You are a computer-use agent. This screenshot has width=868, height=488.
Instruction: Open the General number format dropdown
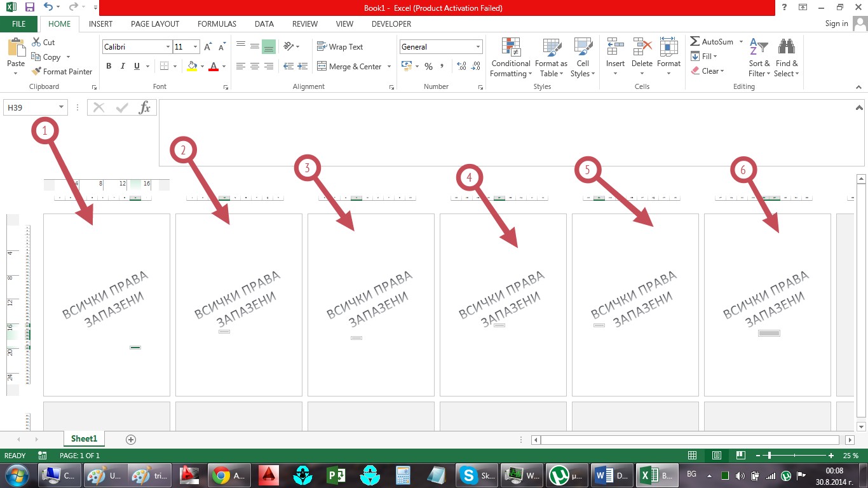pos(478,47)
